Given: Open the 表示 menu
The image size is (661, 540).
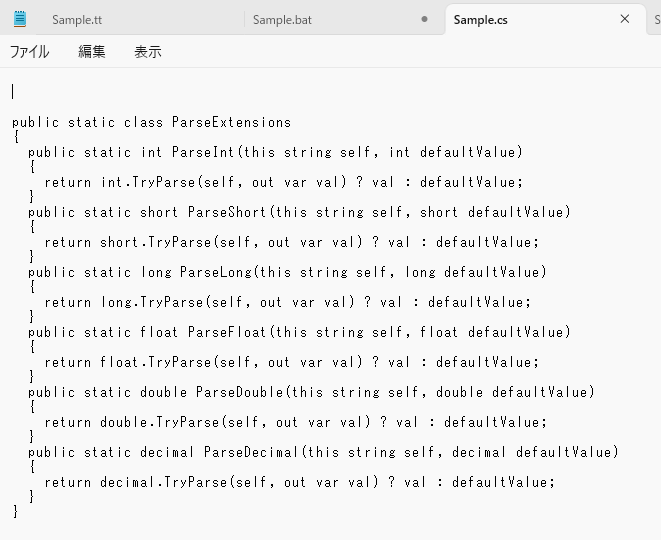Looking at the screenshot, I should 148,52.
